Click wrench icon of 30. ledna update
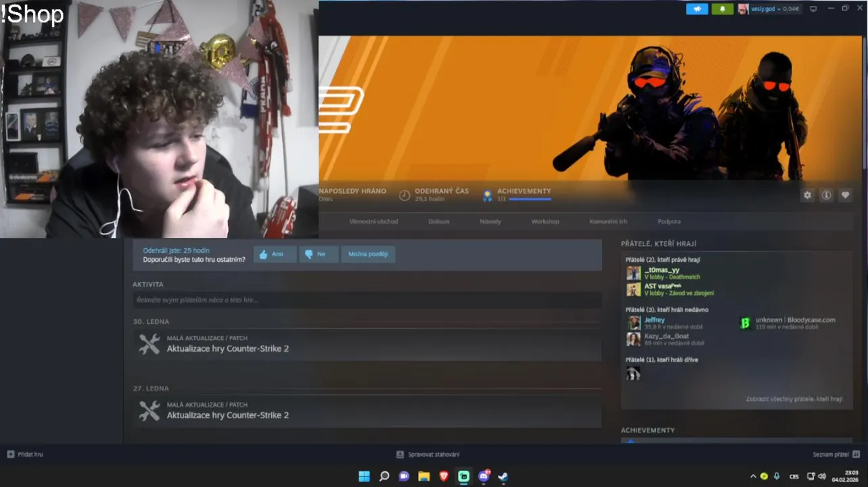Viewport: 868px width, 487px height. pyautogui.click(x=149, y=344)
